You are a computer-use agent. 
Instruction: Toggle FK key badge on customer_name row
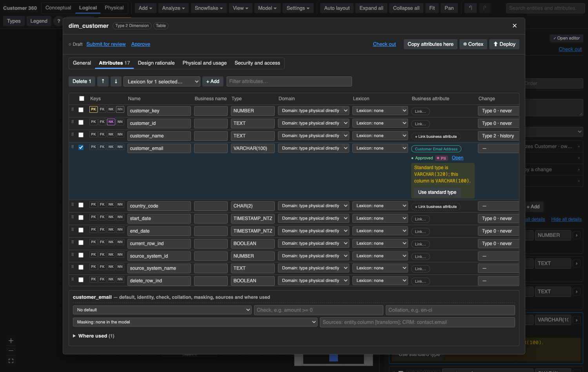coord(102,134)
